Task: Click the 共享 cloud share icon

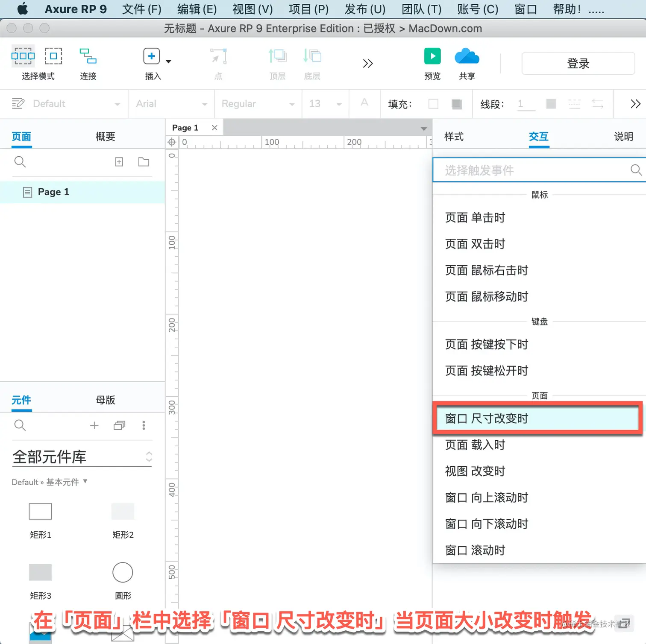Action: click(467, 56)
